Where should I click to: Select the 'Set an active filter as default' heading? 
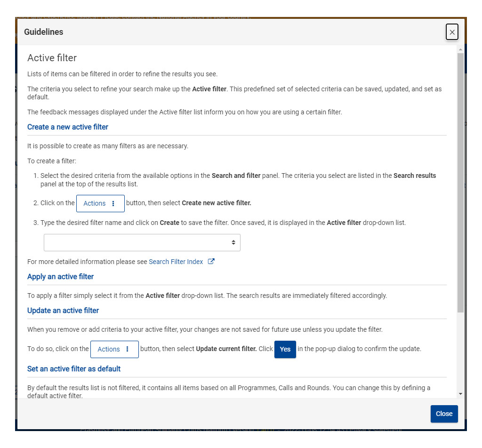[x=74, y=369]
